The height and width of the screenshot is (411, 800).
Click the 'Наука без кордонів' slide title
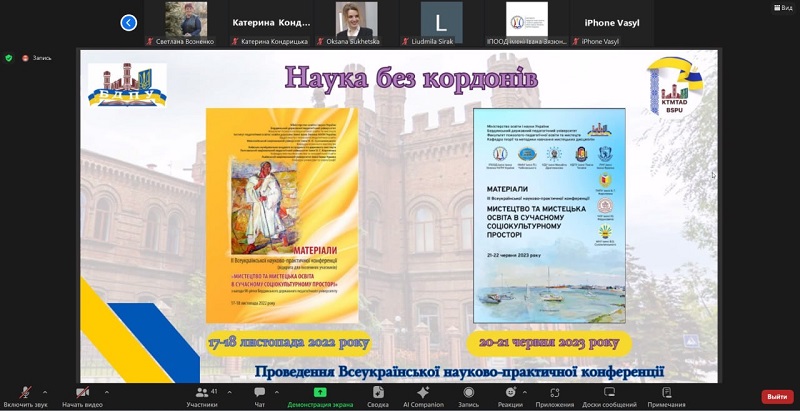tap(411, 79)
